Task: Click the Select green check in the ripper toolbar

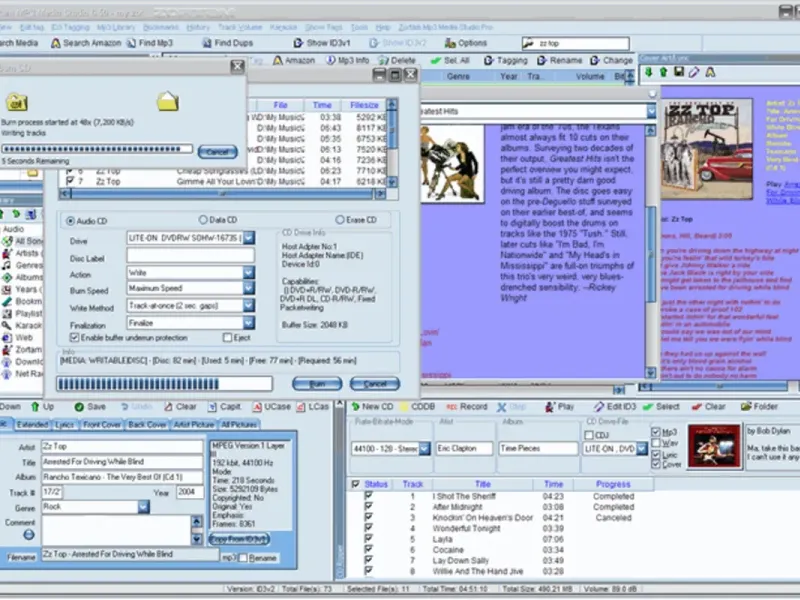Action: click(648, 407)
